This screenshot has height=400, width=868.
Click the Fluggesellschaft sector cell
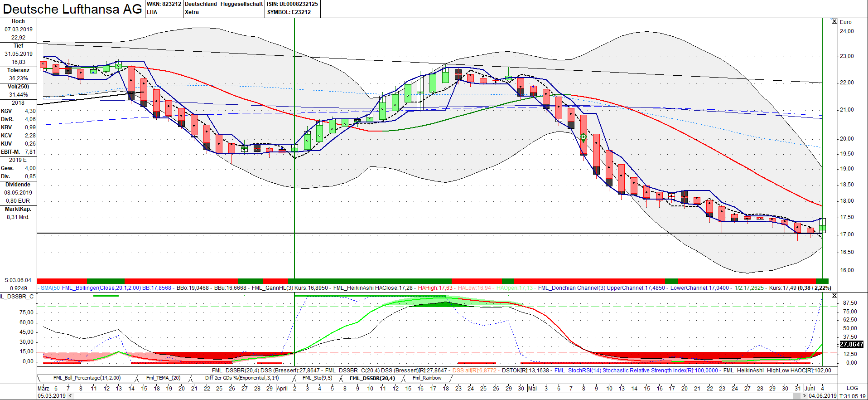[x=241, y=4]
